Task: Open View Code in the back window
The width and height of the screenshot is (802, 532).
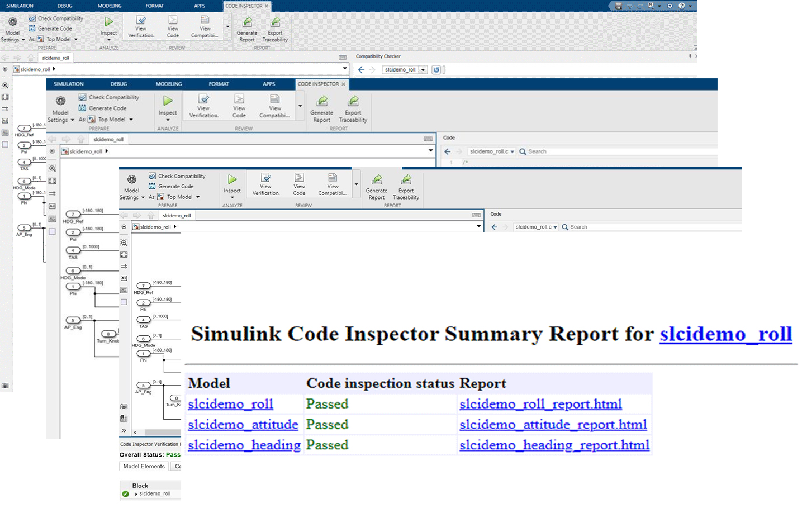Action: tap(173, 27)
